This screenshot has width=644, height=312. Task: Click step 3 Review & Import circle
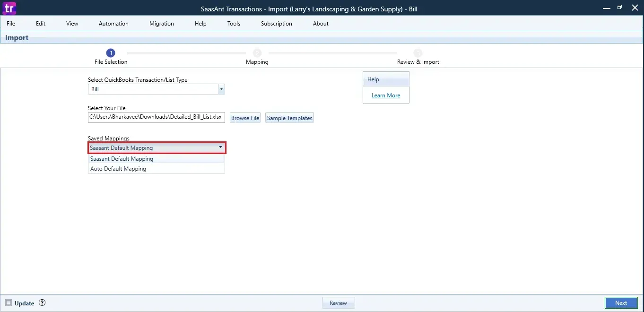coord(418,53)
